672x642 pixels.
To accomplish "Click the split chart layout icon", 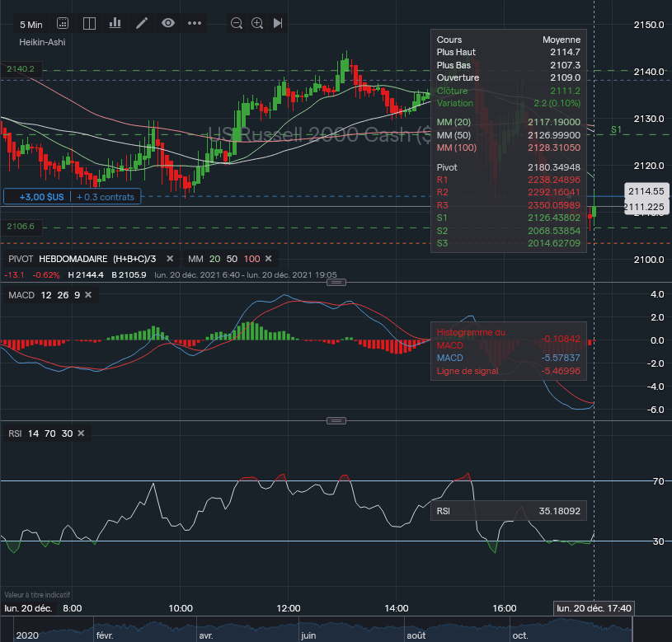I will point(89,23).
